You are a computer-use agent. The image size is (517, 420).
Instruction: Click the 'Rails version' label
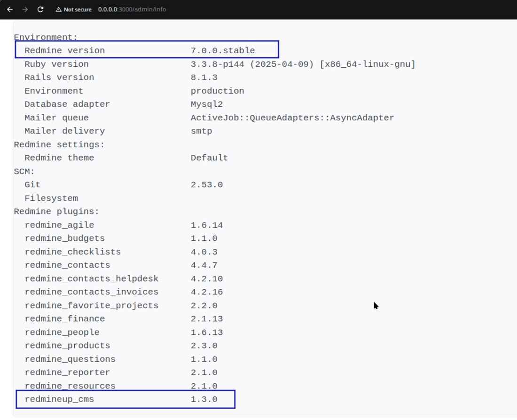tap(59, 77)
